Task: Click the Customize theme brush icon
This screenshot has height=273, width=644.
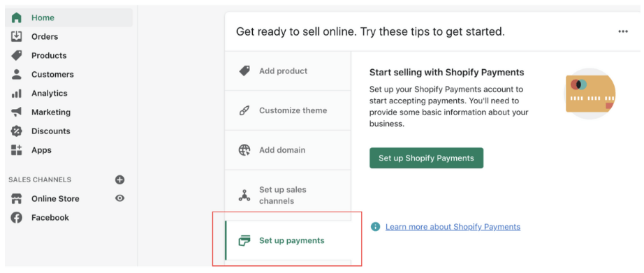Action: pos(244,110)
